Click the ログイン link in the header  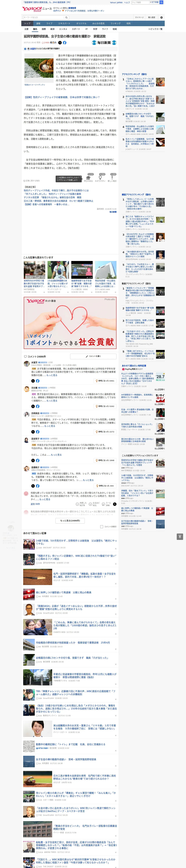(57, 11)
